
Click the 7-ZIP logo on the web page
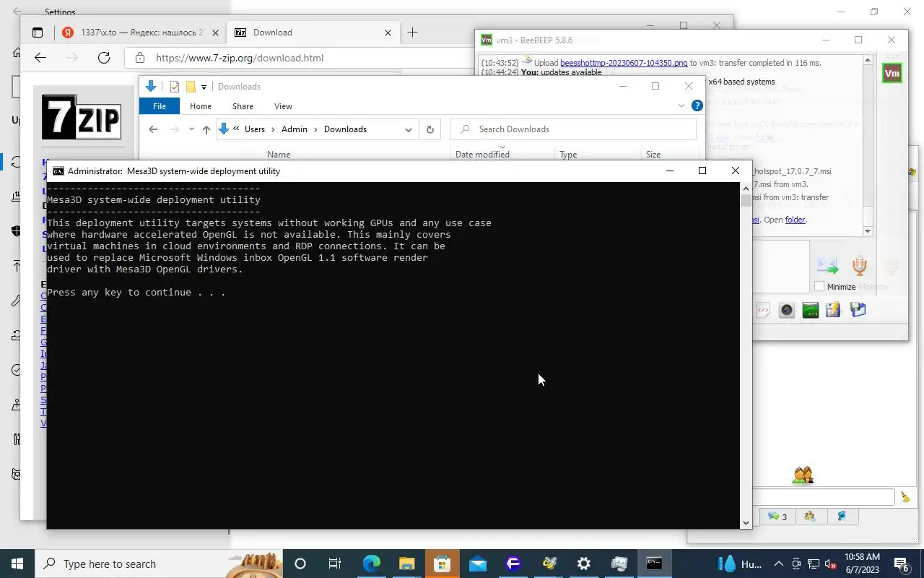click(x=81, y=117)
